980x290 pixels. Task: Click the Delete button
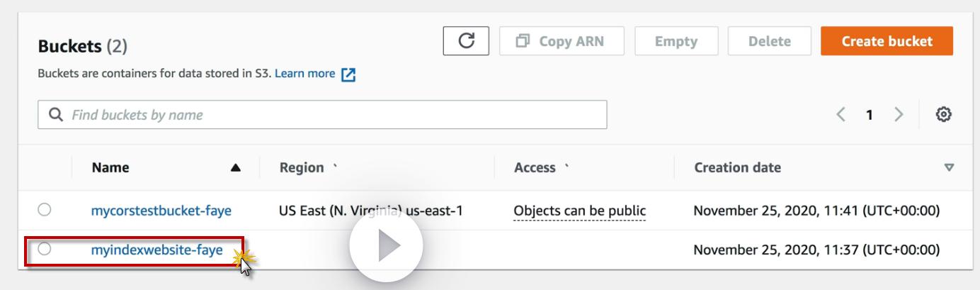point(770,41)
